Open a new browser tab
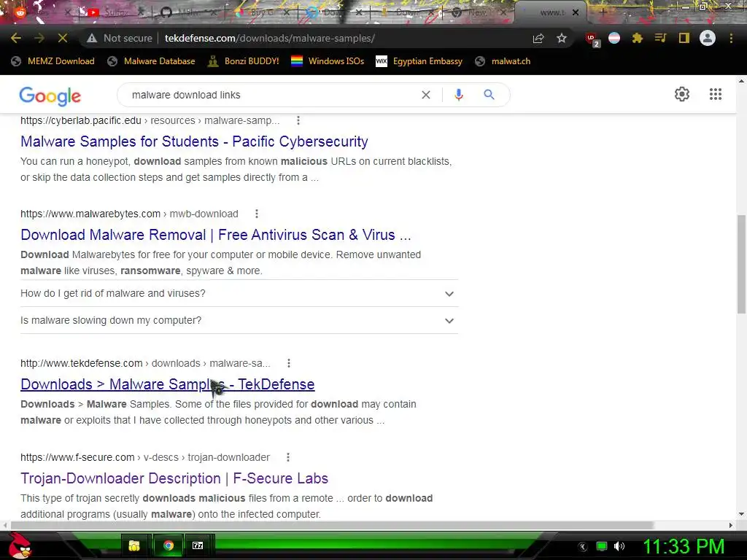Screen dimensions: 747x560 (x=603, y=12)
